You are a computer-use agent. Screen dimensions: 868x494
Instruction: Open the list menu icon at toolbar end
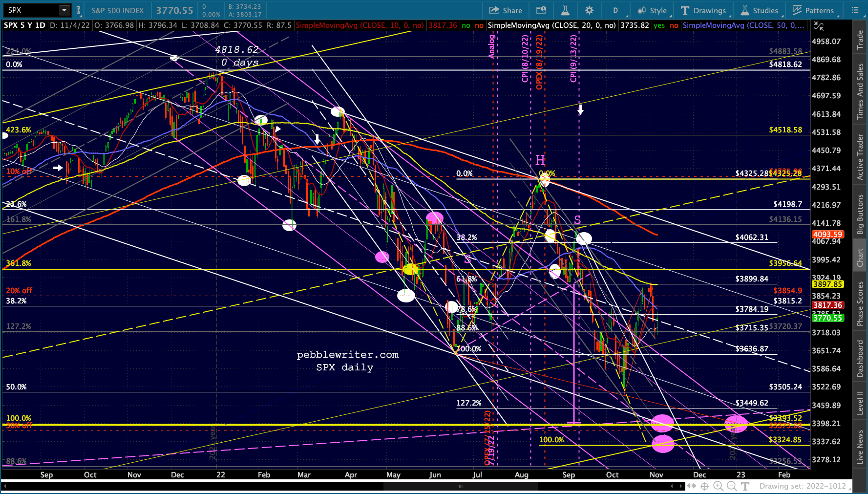pos(855,10)
